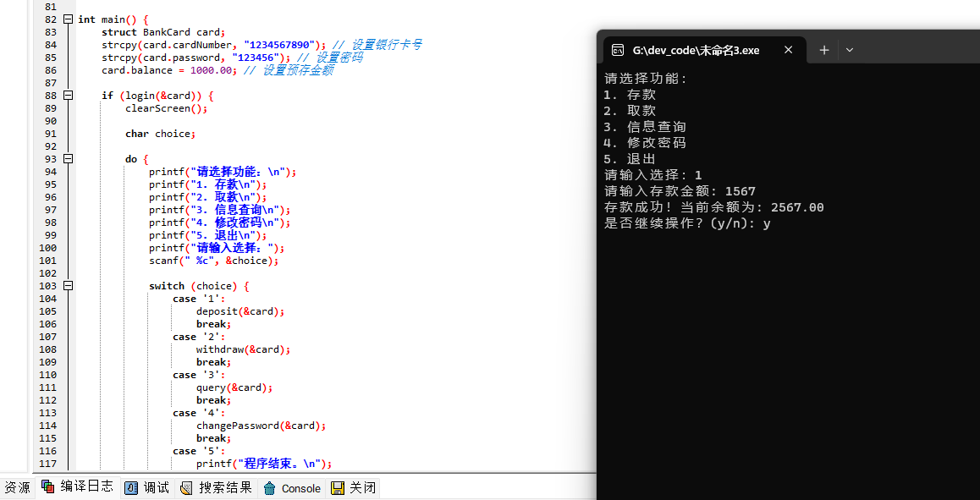Close the 未命名3.exe terminal tab

[x=788, y=50]
